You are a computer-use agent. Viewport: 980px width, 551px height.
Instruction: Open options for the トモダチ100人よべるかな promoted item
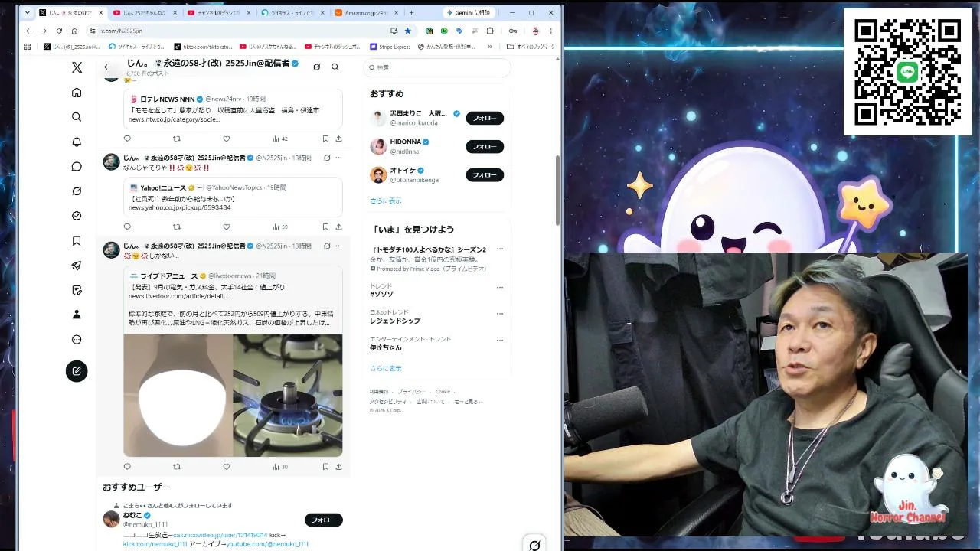[x=500, y=249]
